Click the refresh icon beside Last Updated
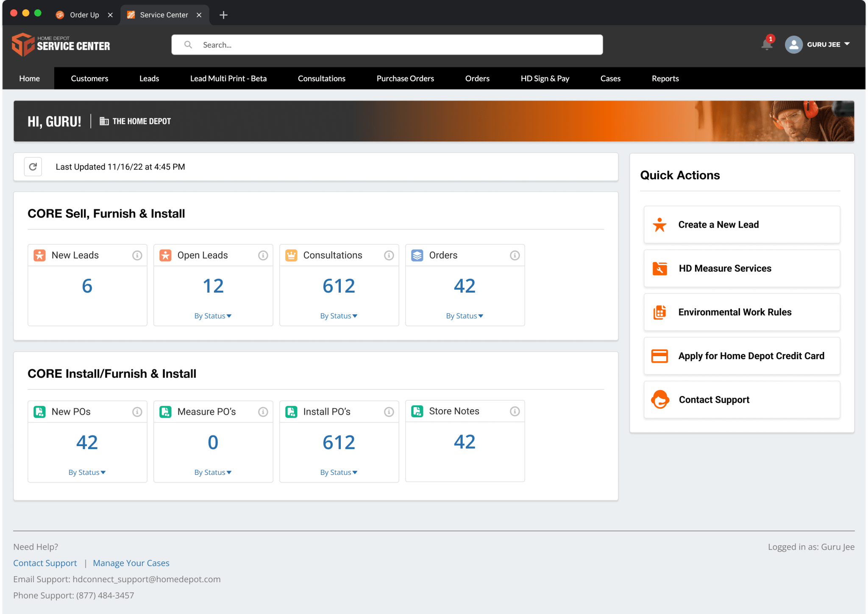Screen dimensions: 868x614 coord(33,167)
